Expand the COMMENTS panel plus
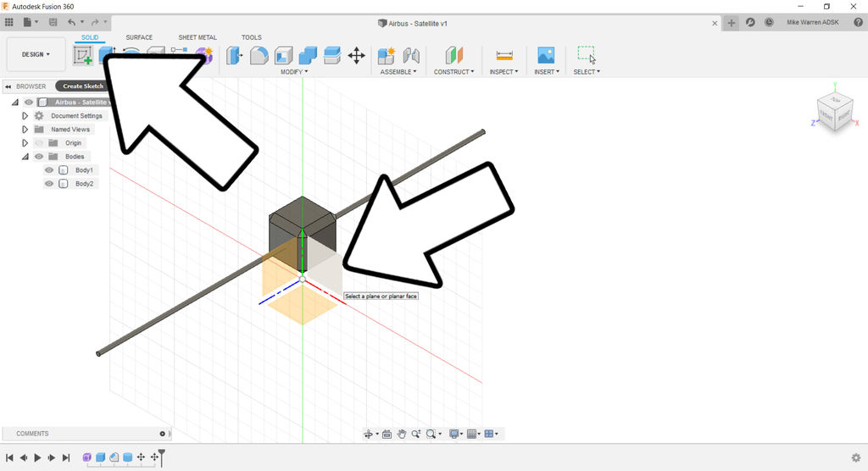This screenshot has height=471, width=868. click(162, 434)
